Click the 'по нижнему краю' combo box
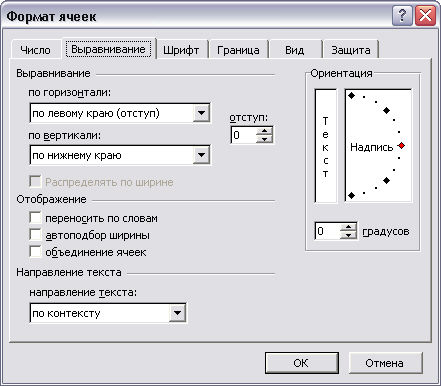Image resolution: width=441 pixels, height=386 pixels. [120, 155]
